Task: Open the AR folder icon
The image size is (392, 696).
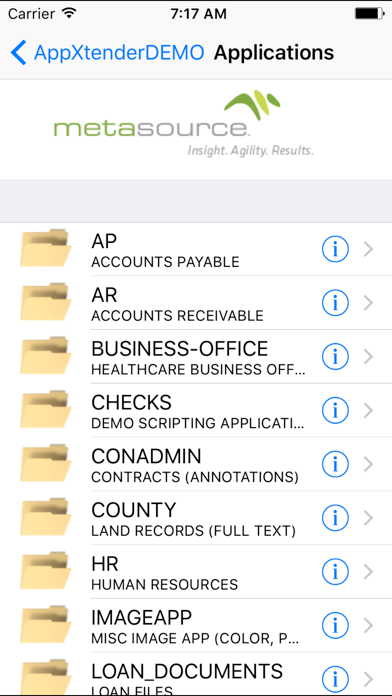Action: coord(45,302)
